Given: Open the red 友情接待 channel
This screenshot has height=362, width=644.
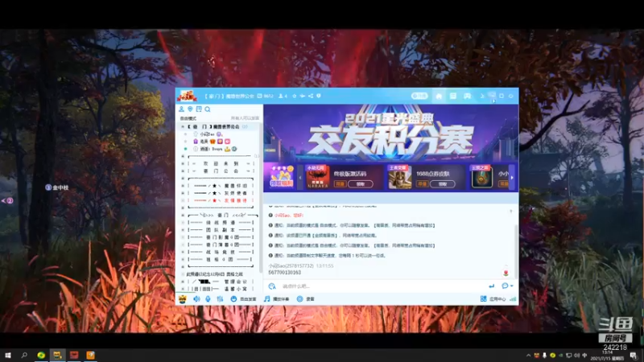Looking at the screenshot, I should pos(219,200).
